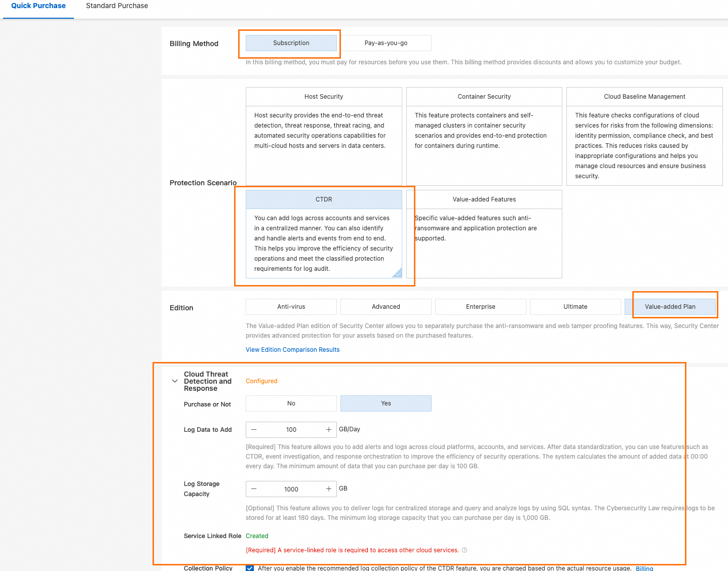Open the Billing link in Collection Policy
This screenshot has height=571, width=728.
pyautogui.click(x=644, y=568)
